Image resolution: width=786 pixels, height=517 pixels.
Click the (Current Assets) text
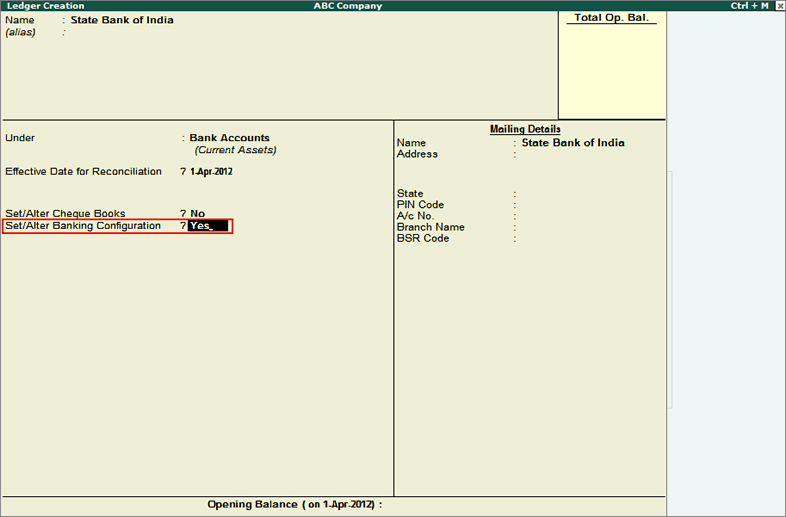pos(236,150)
